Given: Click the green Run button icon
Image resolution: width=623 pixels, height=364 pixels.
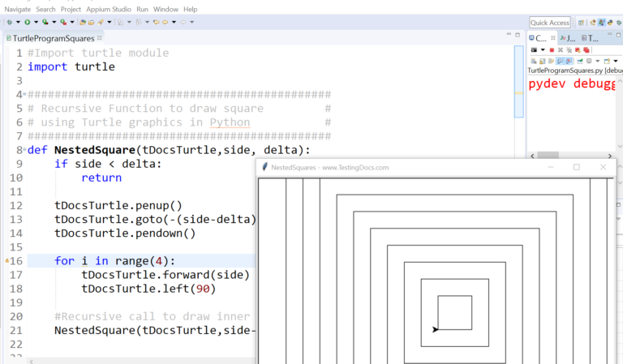Looking at the screenshot, I should point(26,22).
